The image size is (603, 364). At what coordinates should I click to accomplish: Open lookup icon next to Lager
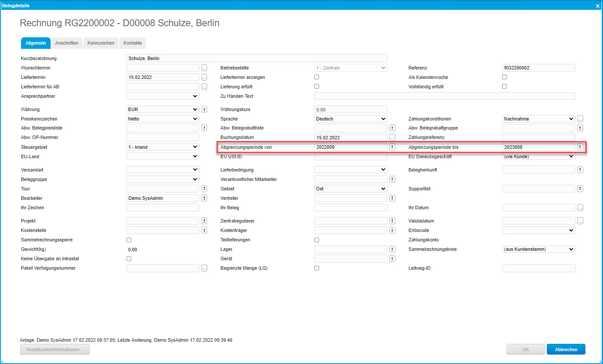(x=392, y=249)
